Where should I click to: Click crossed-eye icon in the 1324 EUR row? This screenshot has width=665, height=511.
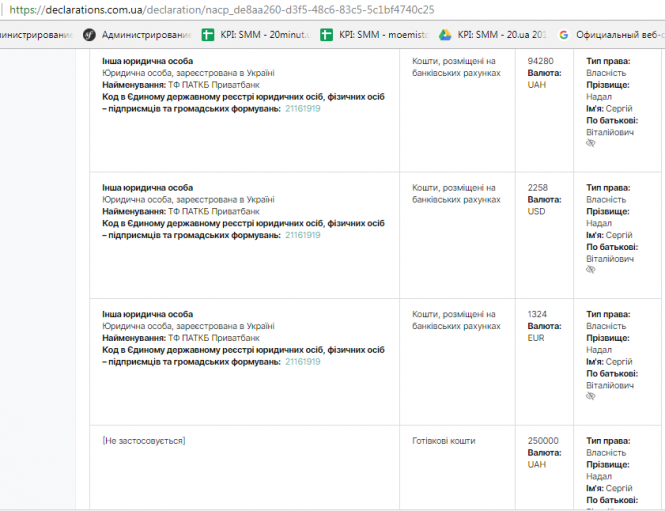pos(590,397)
